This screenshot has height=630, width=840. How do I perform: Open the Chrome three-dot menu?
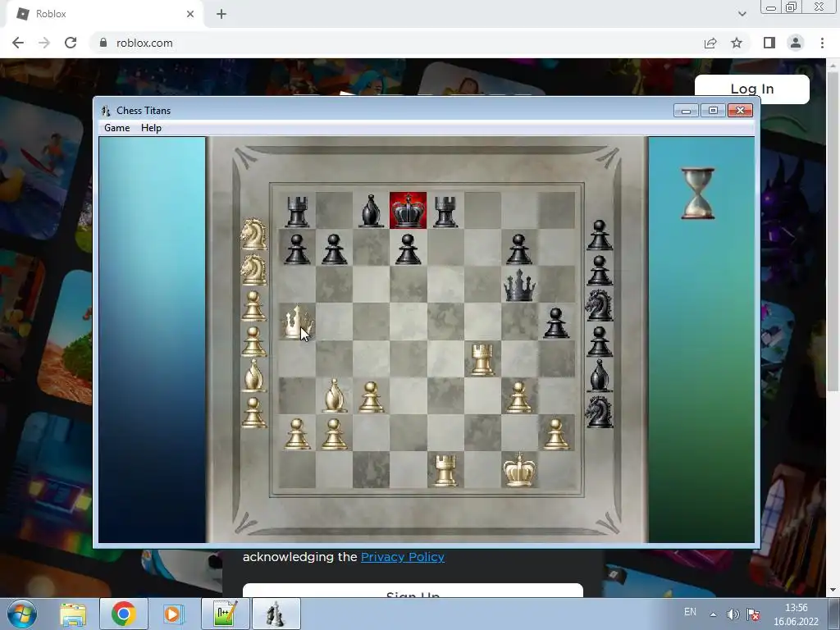(x=822, y=43)
